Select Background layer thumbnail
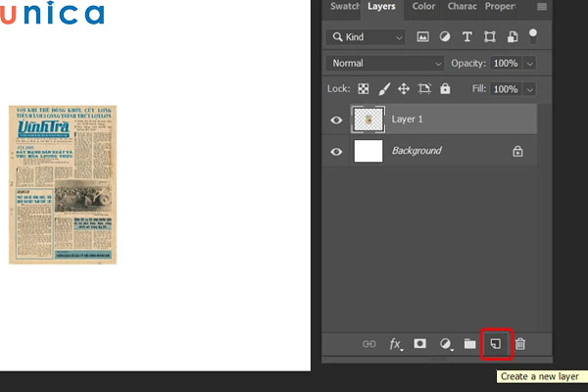This screenshot has width=588, height=392. (368, 151)
